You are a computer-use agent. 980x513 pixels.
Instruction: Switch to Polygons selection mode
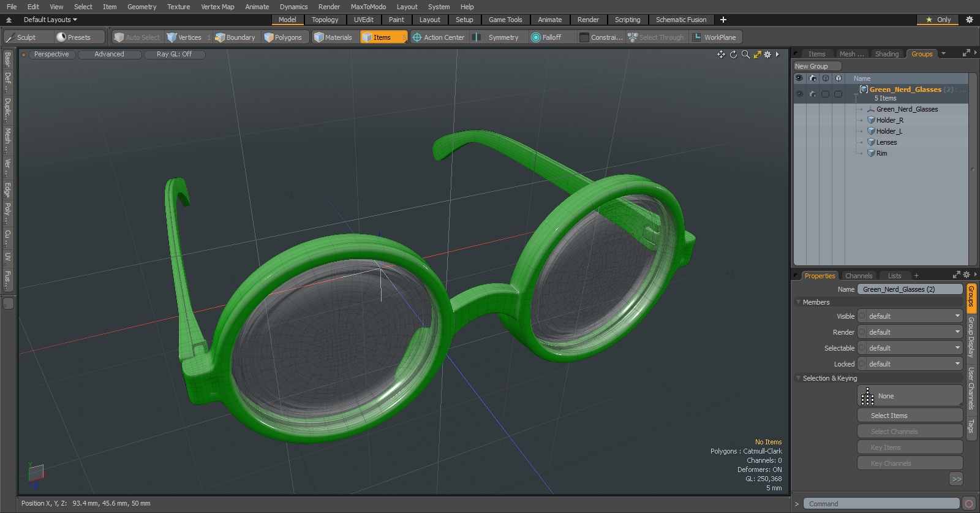coord(284,37)
